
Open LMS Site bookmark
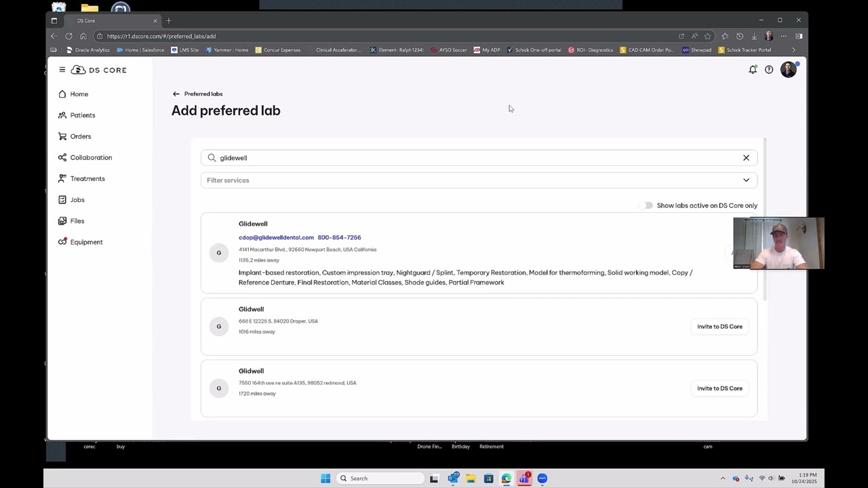185,49
